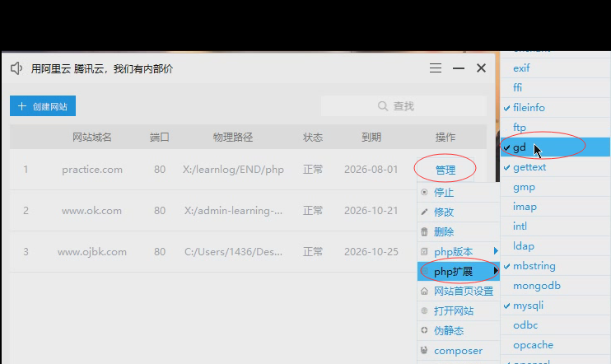This screenshot has height=364, width=611.
Task: Click the 到期 column header
Action: coord(371,138)
